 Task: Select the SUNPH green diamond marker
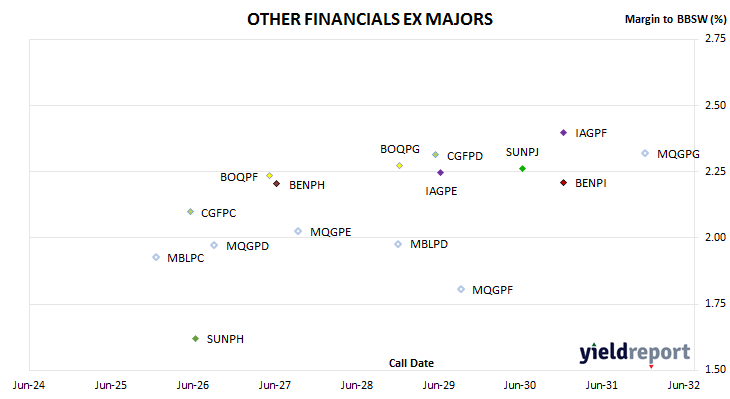coord(196,338)
